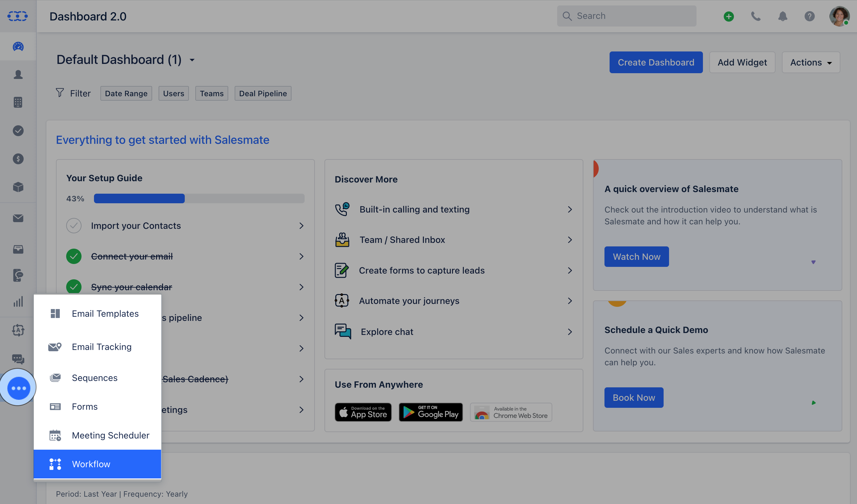Open the Activities checkmark sidebar icon
857x504 pixels.
click(18, 131)
